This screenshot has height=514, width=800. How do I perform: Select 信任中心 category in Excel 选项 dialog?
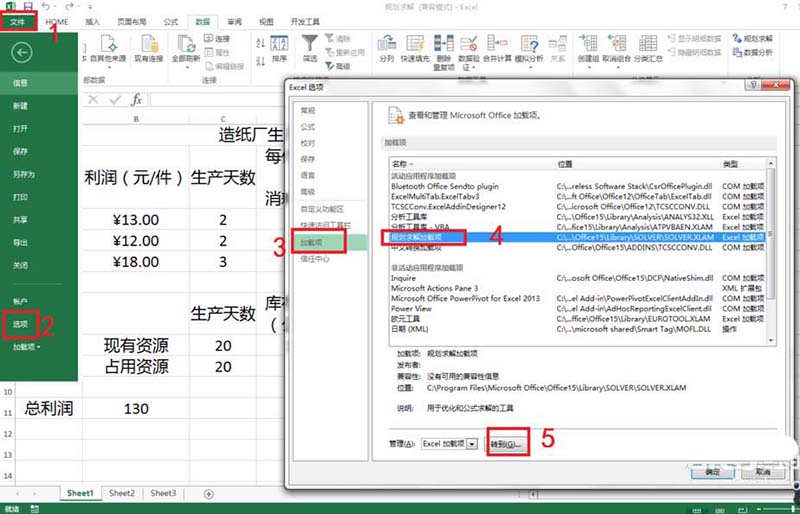(315, 259)
